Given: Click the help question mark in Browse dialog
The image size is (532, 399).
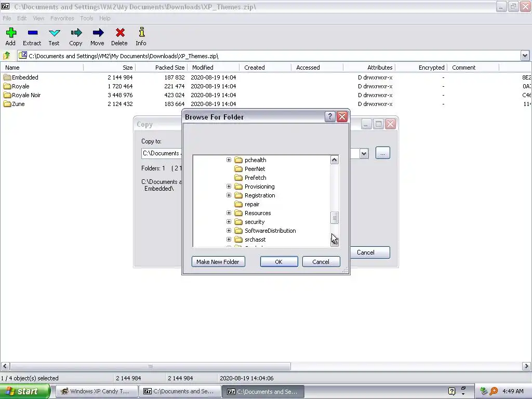Looking at the screenshot, I should click(330, 117).
